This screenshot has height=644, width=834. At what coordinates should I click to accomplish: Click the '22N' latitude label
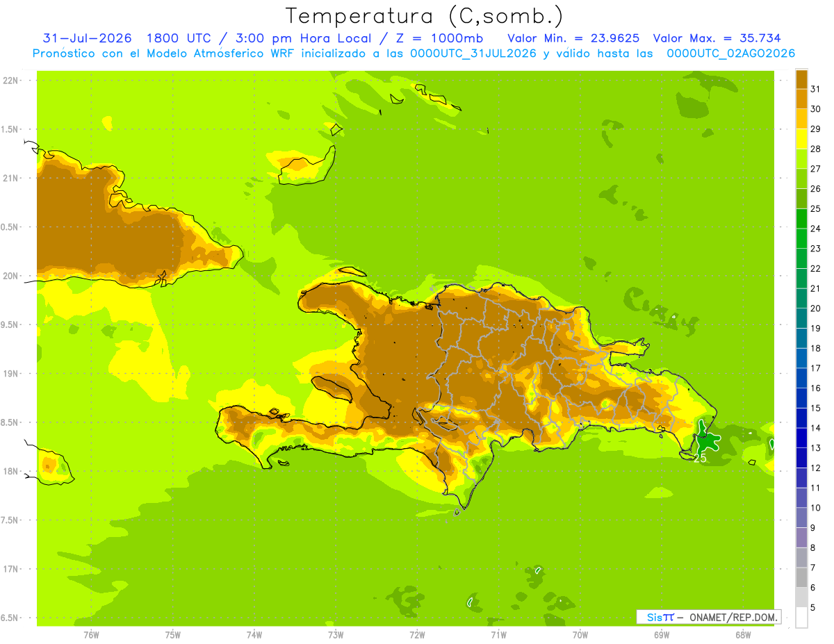10,81
